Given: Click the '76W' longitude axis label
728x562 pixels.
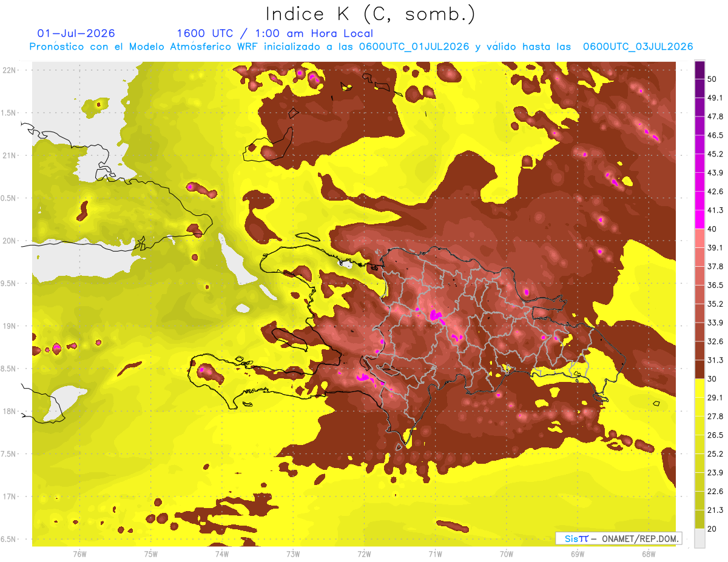Looking at the screenshot, I should pyautogui.click(x=80, y=554).
